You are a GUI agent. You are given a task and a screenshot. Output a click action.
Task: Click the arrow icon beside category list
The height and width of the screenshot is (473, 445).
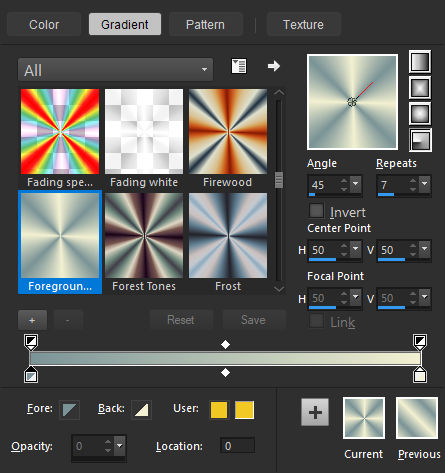274,66
